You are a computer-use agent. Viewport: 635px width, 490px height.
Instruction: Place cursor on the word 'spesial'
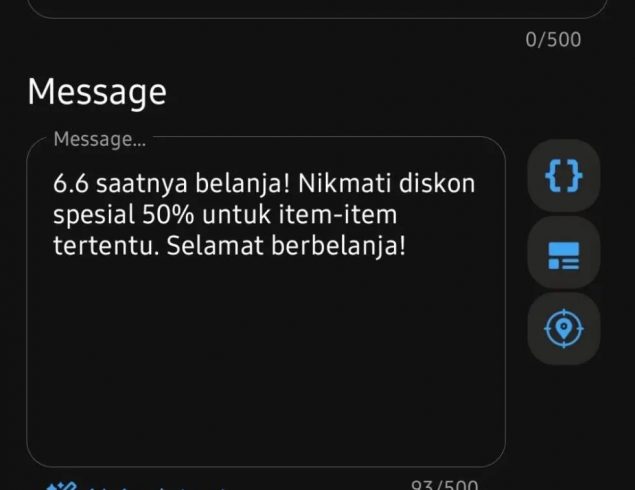(x=94, y=215)
